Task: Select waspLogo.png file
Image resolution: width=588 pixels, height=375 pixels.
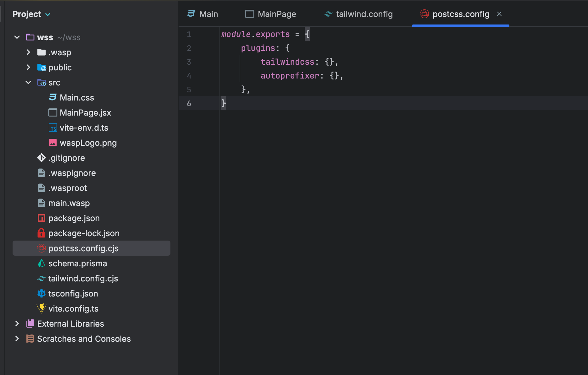Action: (88, 143)
